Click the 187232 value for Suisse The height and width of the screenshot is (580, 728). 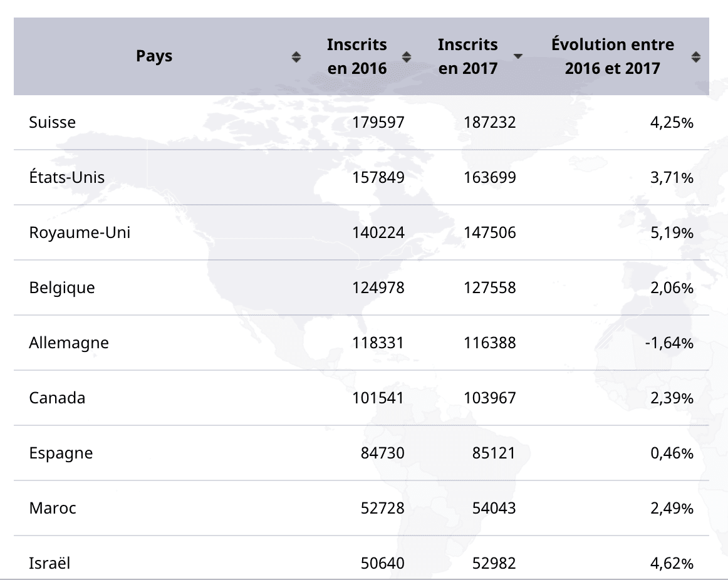(x=490, y=122)
